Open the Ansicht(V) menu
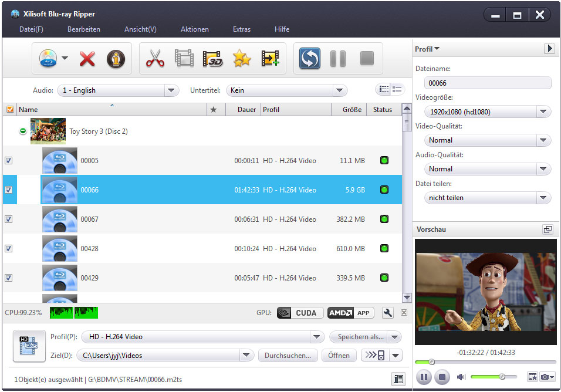561x392 pixels. (140, 29)
